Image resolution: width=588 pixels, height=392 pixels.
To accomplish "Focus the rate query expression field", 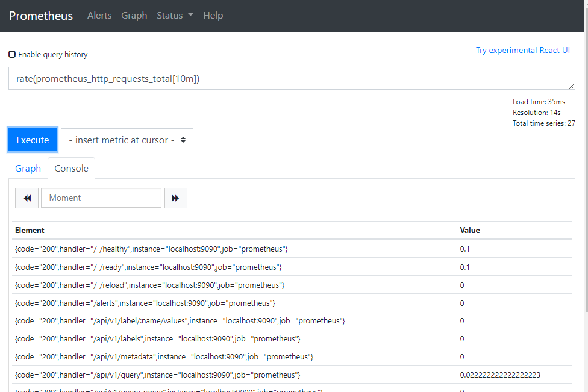I will pos(289,78).
